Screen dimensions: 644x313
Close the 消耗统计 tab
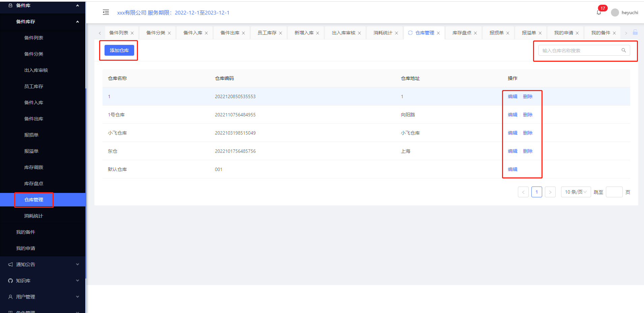point(397,33)
